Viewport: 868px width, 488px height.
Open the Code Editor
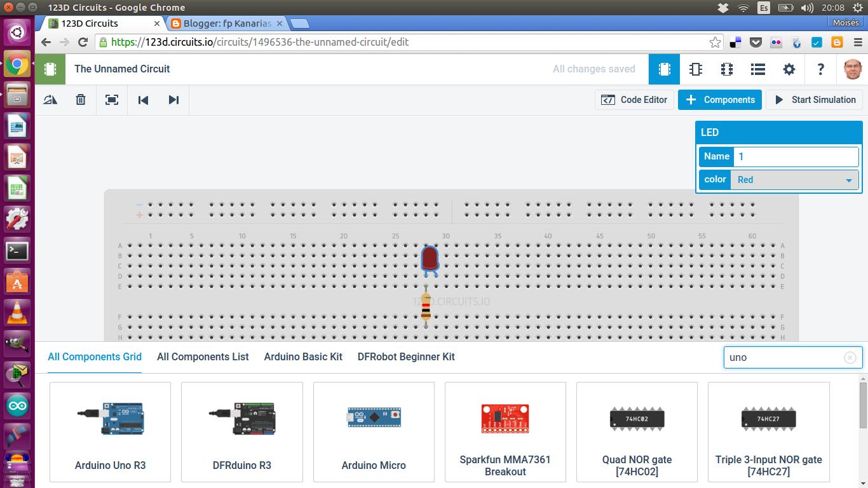(634, 100)
